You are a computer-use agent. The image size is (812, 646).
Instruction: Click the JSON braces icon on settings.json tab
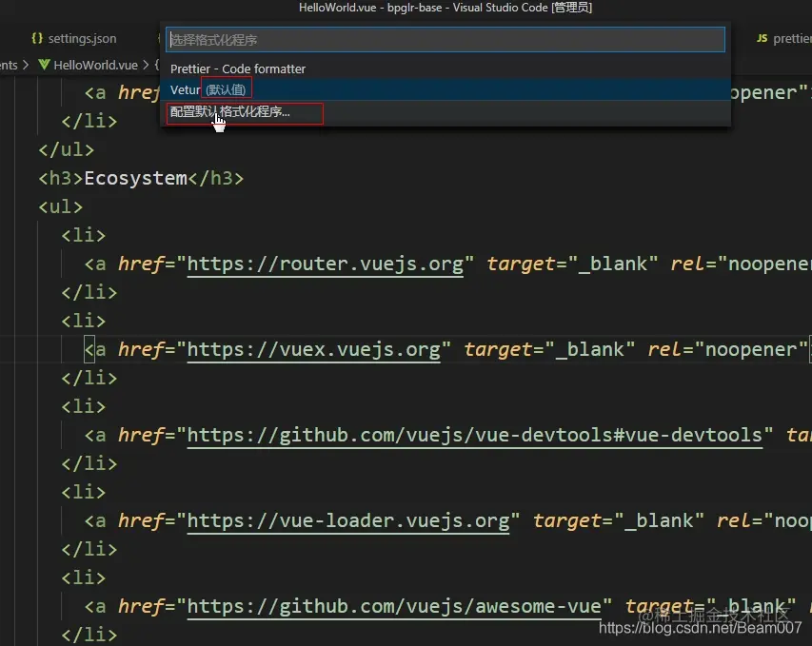(x=37, y=38)
